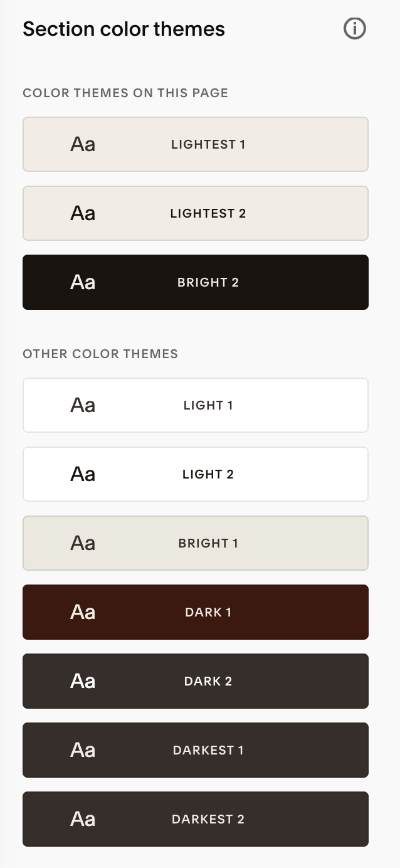Open the info icon beside Section color themes
Image resolution: width=400 pixels, height=868 pixels.
pyautogui.click(x=355, y=29)
